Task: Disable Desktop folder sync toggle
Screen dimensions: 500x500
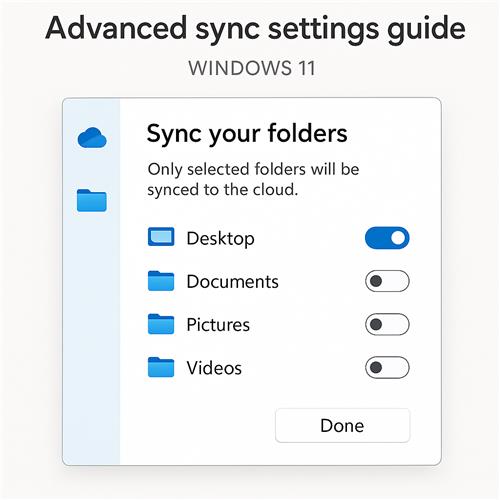Action: tap(387, 238)
